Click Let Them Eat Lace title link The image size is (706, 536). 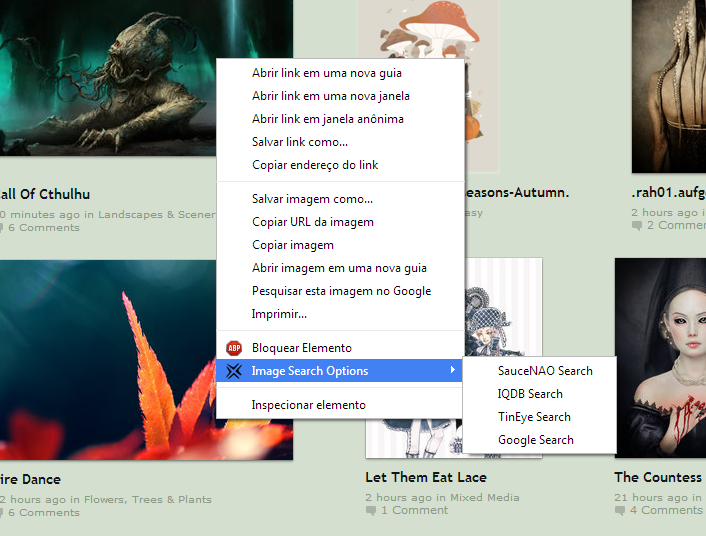[x=426, y=477]
